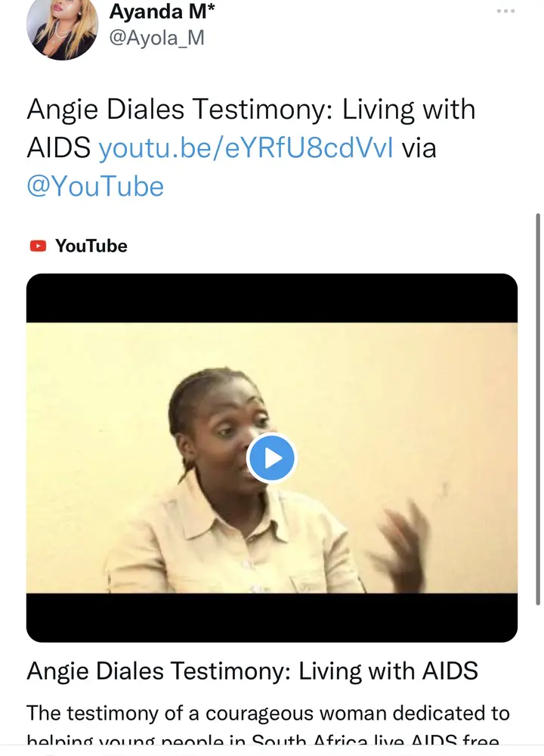Click the YouTube source label above the video
Viewport: 544px width, 756px height.
(91, 246)
